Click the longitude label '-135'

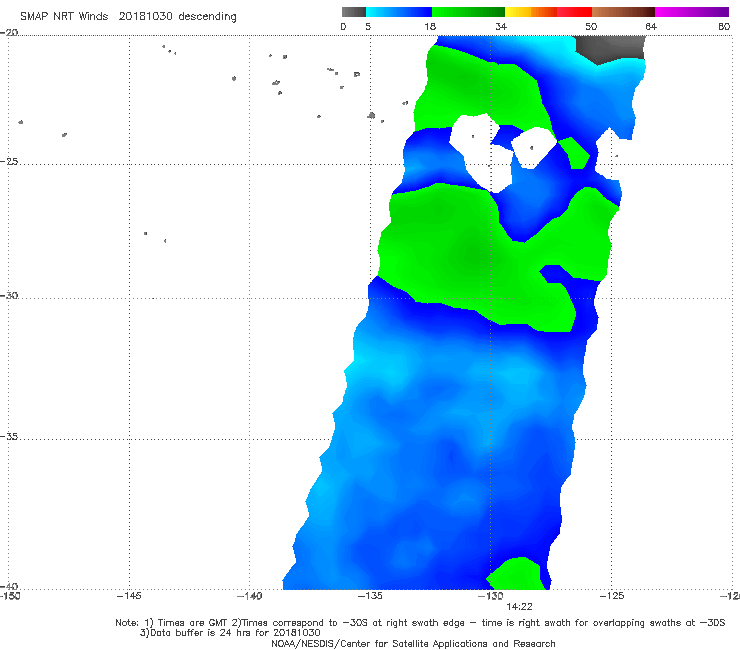[370, 596]
